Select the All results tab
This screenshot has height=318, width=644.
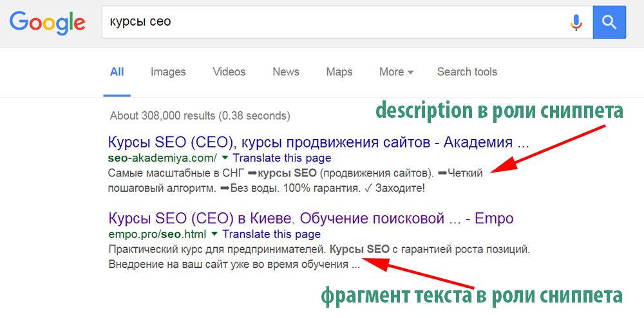click(117, 72)
